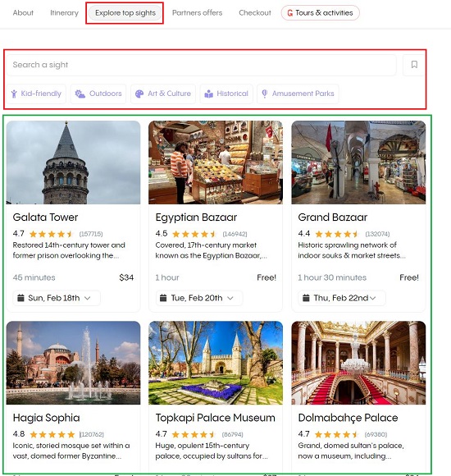Viewport: 451px width, 476px height.
Task: Select the Explore top sights tab
Action: [x=125, y=13]
